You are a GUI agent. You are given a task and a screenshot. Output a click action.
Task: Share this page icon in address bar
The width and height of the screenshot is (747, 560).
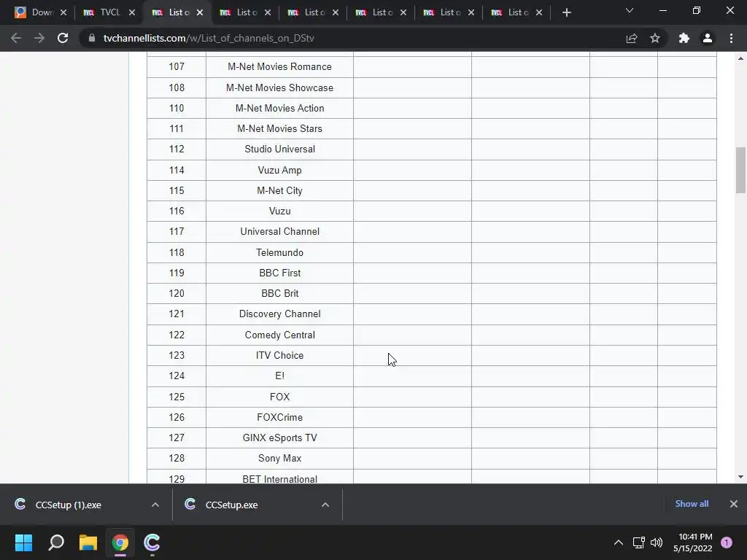tap(632, 38)
